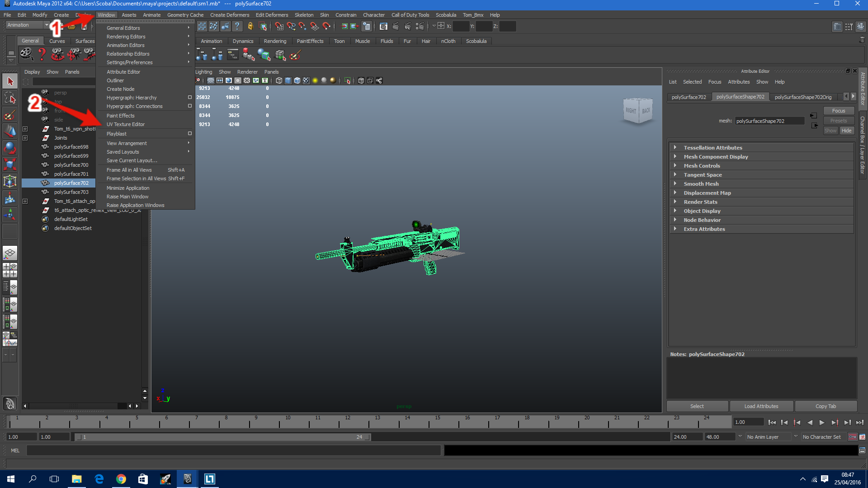Click the hierarchy panel shelf icon
The height and width of the screenshot is (488, 868).
tap(232, 55)
